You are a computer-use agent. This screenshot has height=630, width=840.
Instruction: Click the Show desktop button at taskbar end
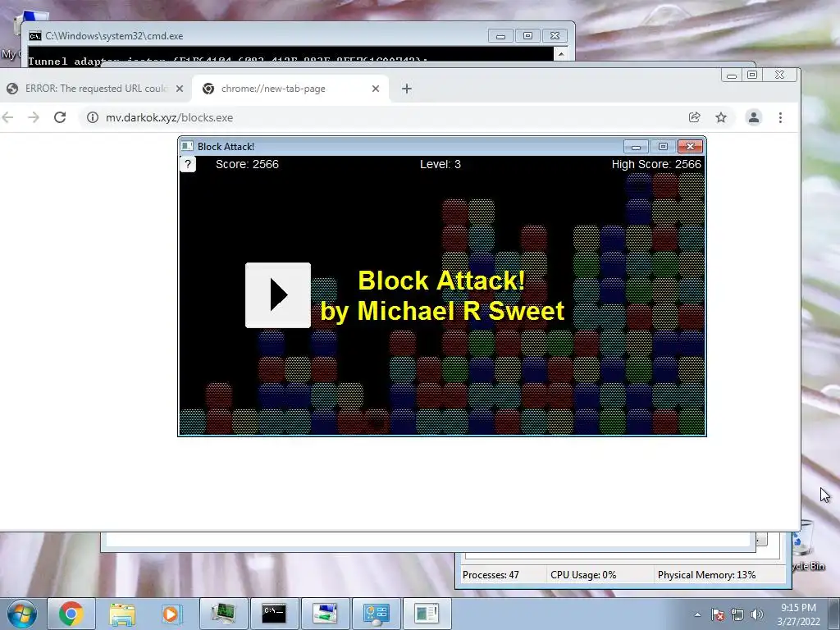(834, 614)
